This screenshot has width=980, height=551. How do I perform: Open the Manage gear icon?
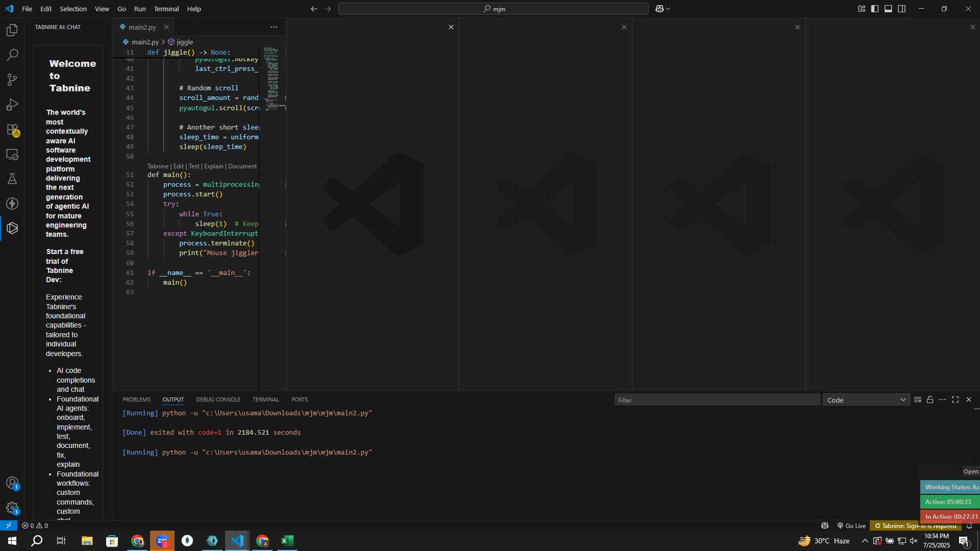click(12, 508)
